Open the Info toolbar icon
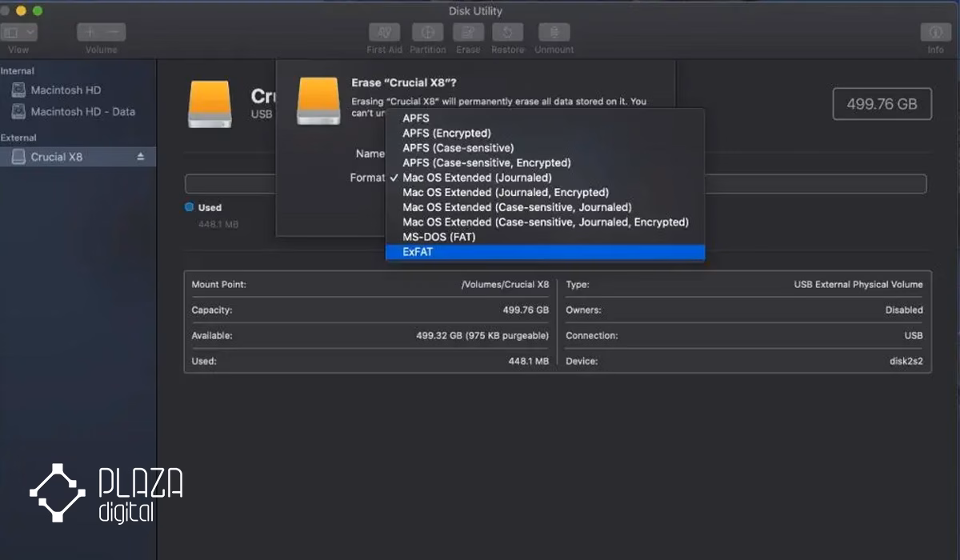The image size is (960, 560). coord(935,32)
